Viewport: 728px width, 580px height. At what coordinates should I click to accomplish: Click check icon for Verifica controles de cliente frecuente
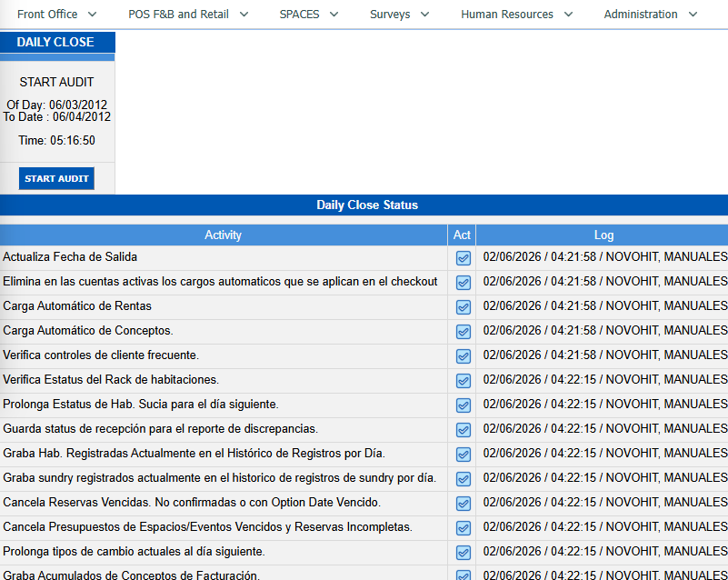(x=463, y=356)
